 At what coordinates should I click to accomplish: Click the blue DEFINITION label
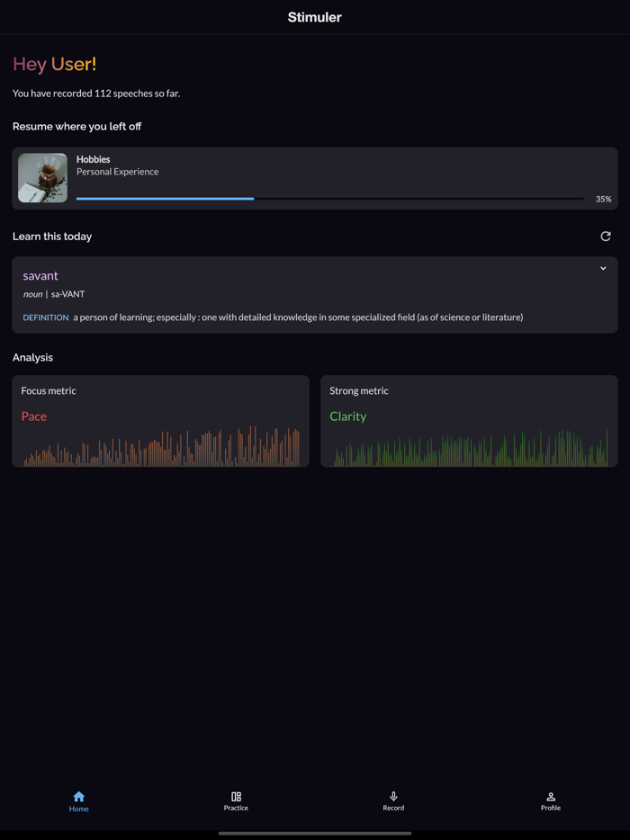(x=46, y=317)
